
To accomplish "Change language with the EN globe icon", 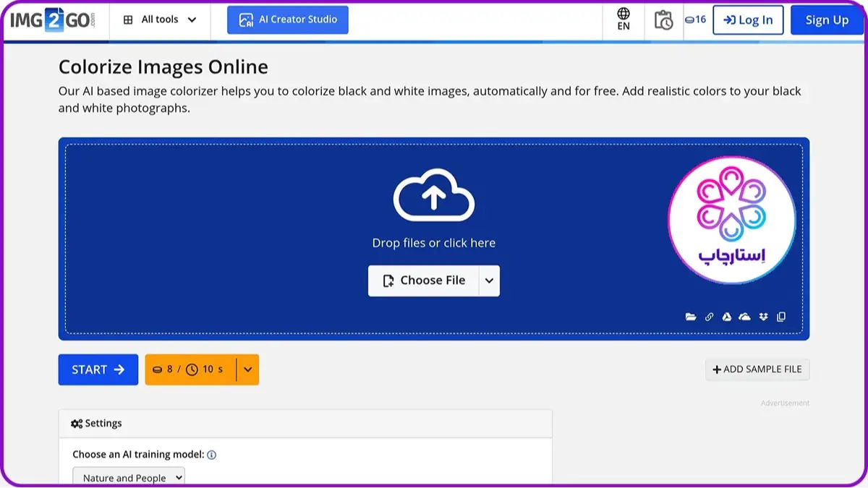I will pyautogui.click(x=623, y=20).
